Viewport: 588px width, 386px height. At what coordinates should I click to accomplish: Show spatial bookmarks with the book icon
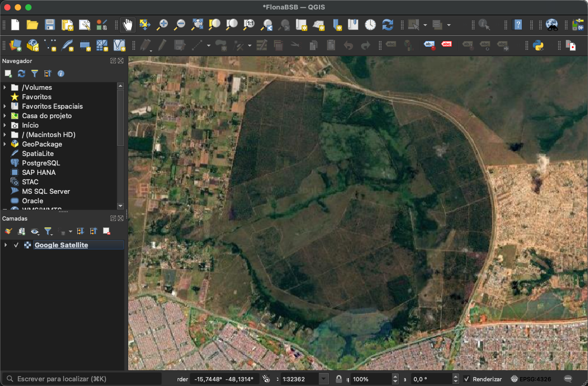coord(353,25)
